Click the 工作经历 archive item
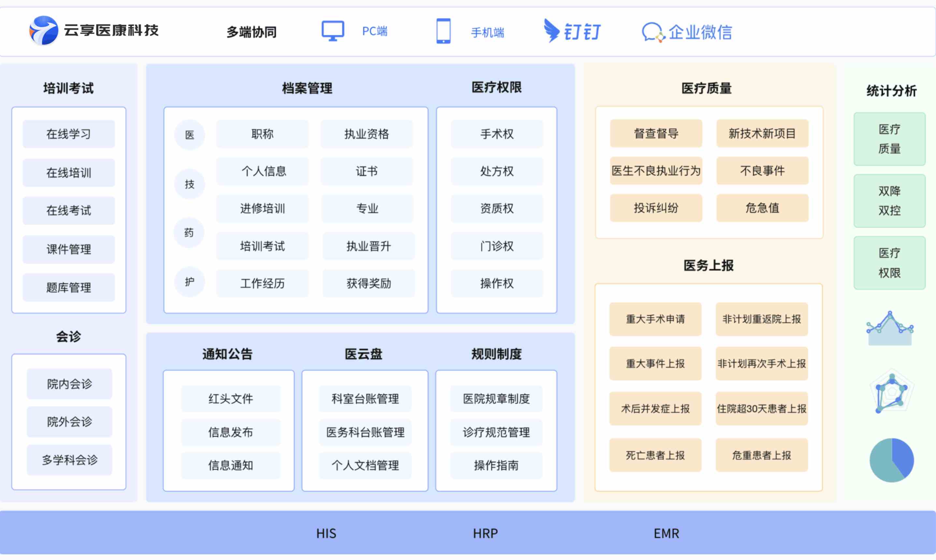Image resolution: width=936 pixels, height=560 pixels. pos(262,283)
